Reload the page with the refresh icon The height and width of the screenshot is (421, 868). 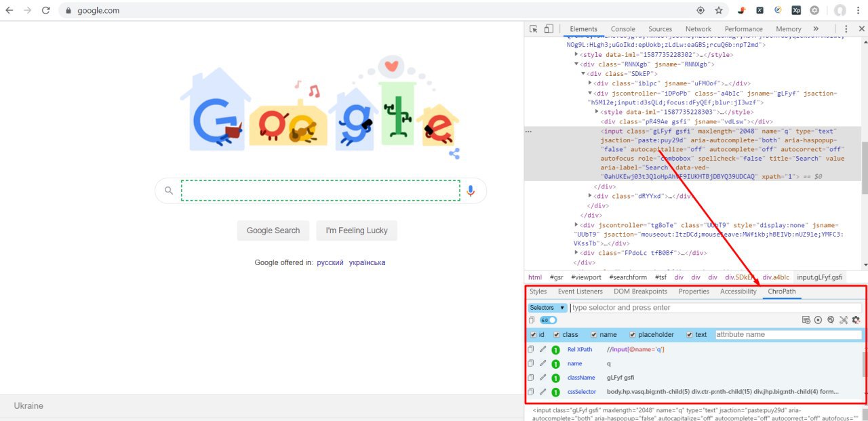46,10
